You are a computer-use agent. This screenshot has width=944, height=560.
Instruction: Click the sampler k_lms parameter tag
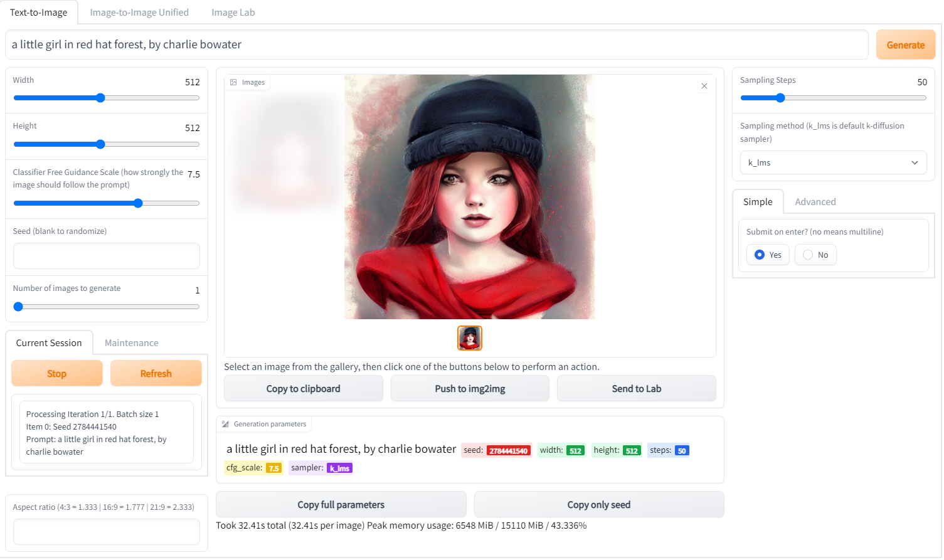click(321, 468)
